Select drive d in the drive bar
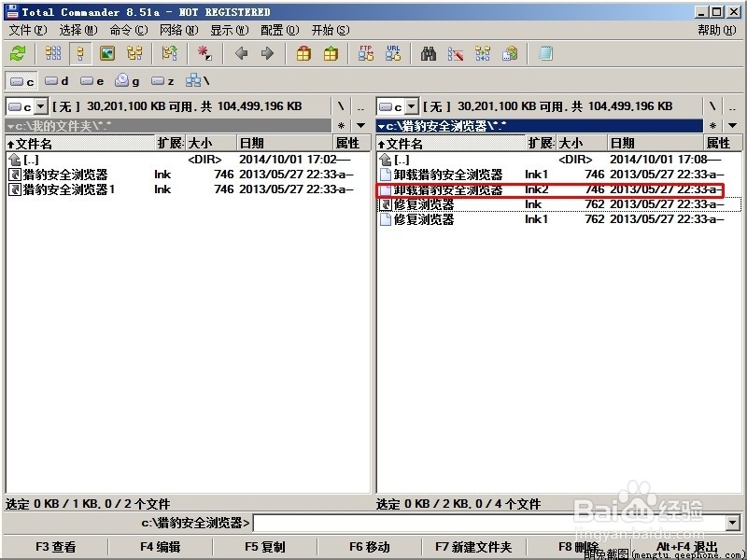Image resolution: width=747 pixels, height=560 pixels. [x=57, y=81]
